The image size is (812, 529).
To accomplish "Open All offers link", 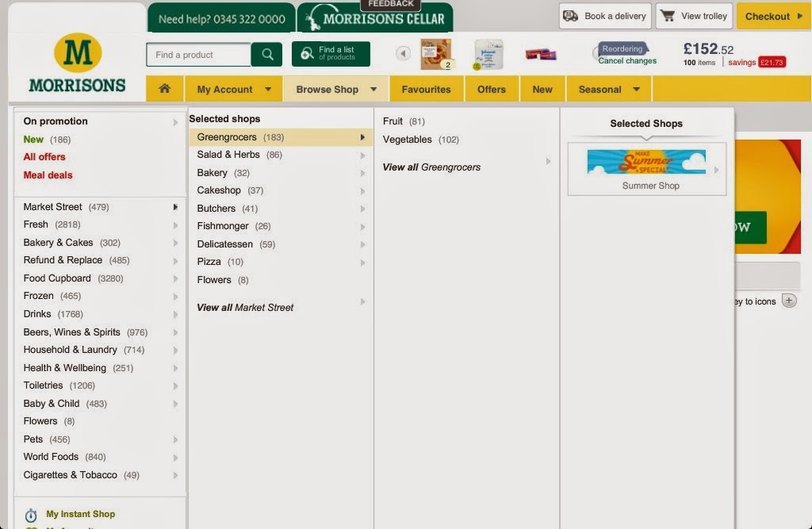I will [44, 157].
